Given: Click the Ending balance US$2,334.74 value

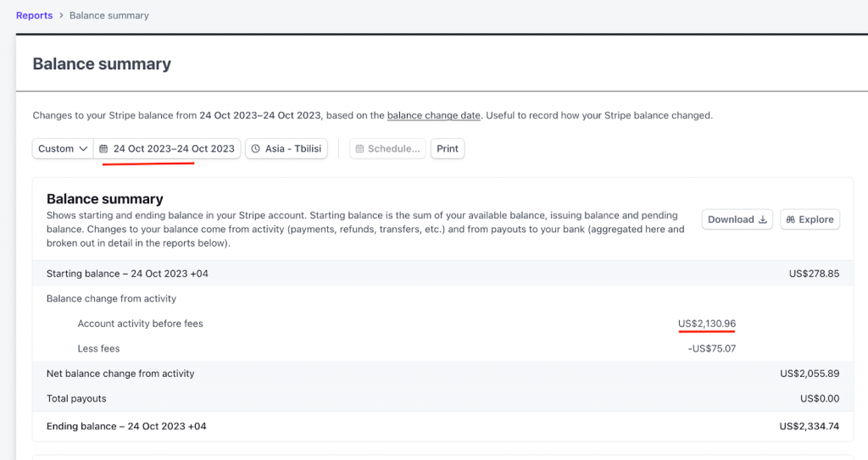Looking at the screenshot, I should pyautogui.click(x=810, y=426).
